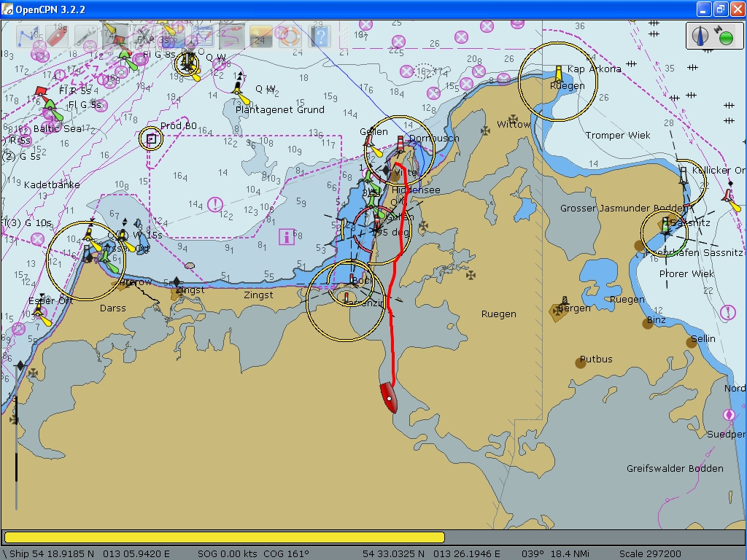Image resolution: width=747 pixels, height=560 pixels.
Task: Click Scale 297200 status entry
Action: [650, 554]
